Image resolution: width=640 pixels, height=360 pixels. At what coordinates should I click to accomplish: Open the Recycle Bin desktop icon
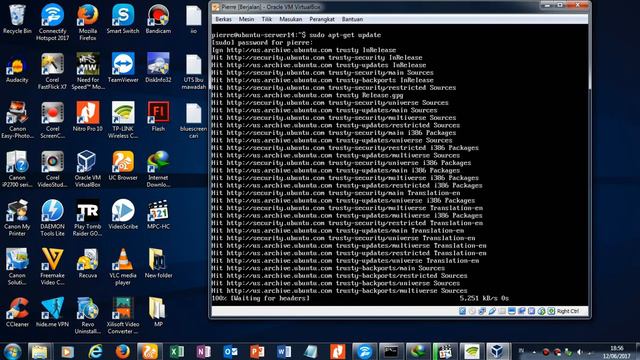click(x=17, y=19)
